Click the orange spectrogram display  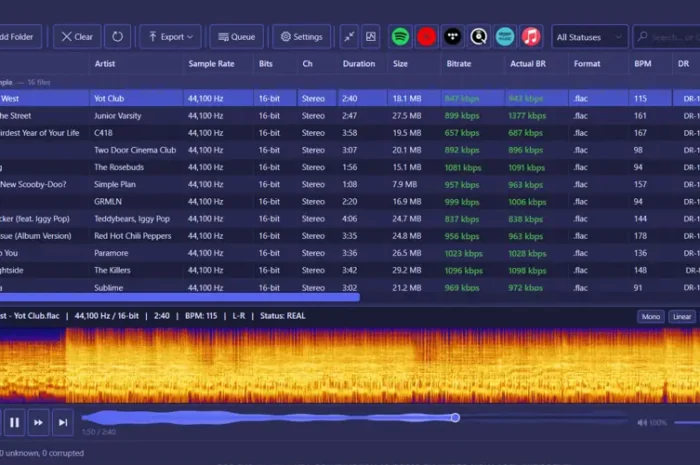350,365
